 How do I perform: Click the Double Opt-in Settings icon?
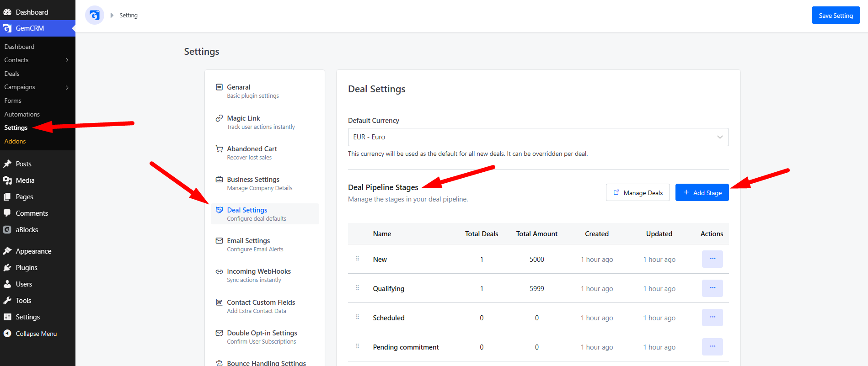(x=219, y=333)
